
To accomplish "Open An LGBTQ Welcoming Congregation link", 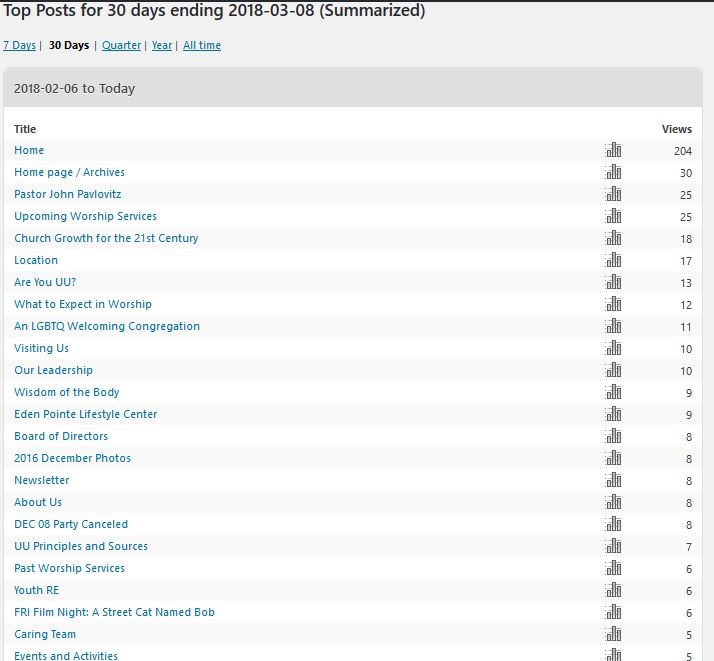I will point(107,326).
